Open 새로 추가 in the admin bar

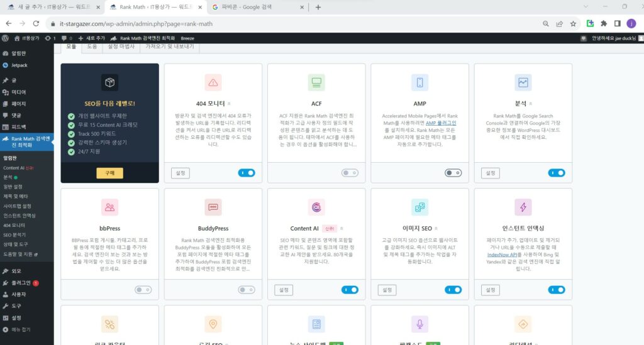[92, 38]
